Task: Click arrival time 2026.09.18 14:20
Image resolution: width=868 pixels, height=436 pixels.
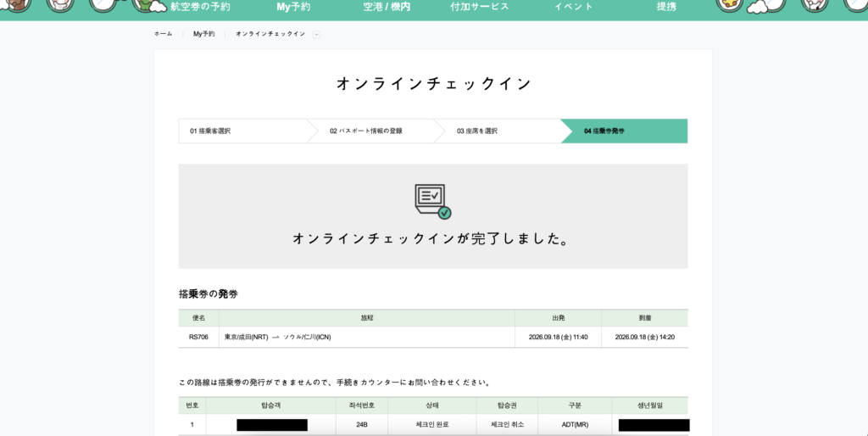Action: (645, 337)
